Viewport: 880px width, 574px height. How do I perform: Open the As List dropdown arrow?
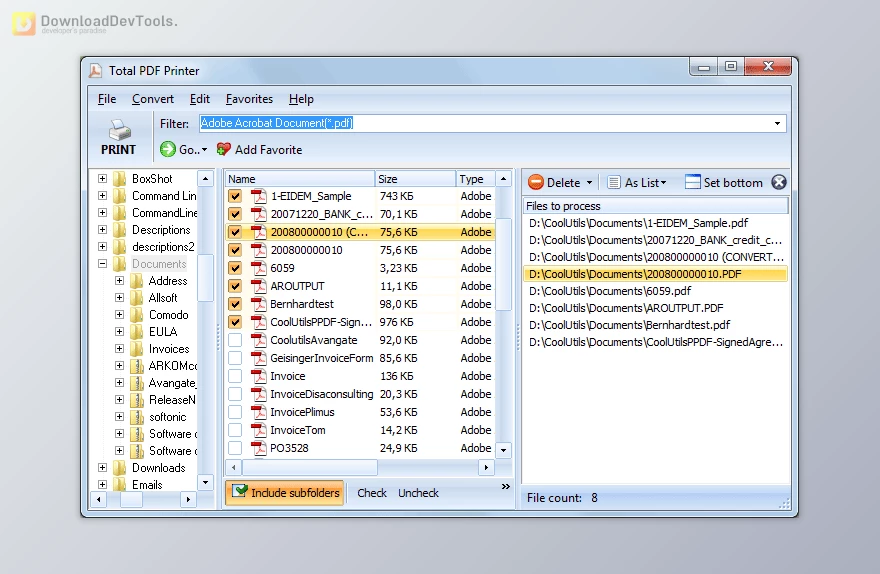(x=663, y=182)
